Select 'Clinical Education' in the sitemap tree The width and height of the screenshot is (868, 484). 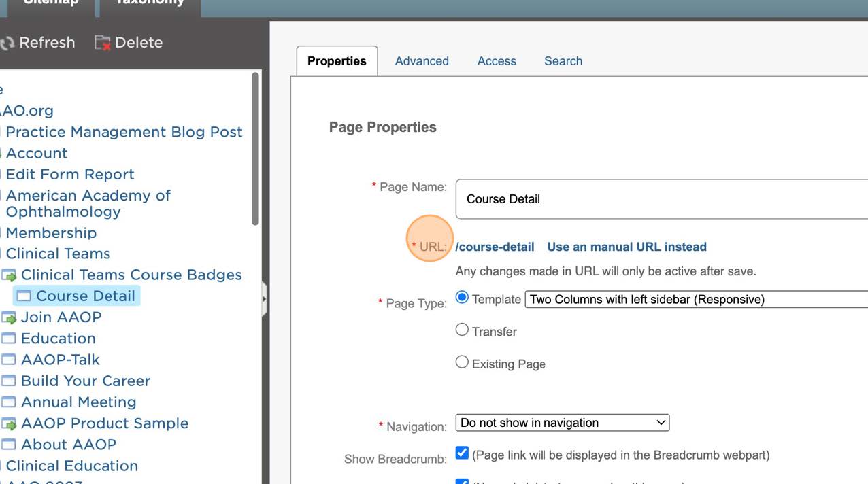pyautogui.click(x=72, y=466)
